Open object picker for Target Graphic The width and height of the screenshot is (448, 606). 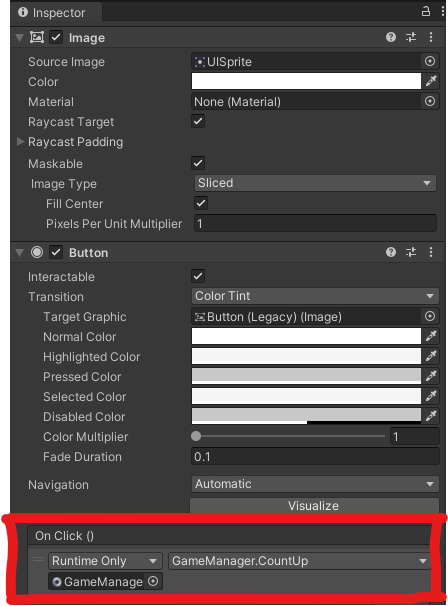(430, 316)
